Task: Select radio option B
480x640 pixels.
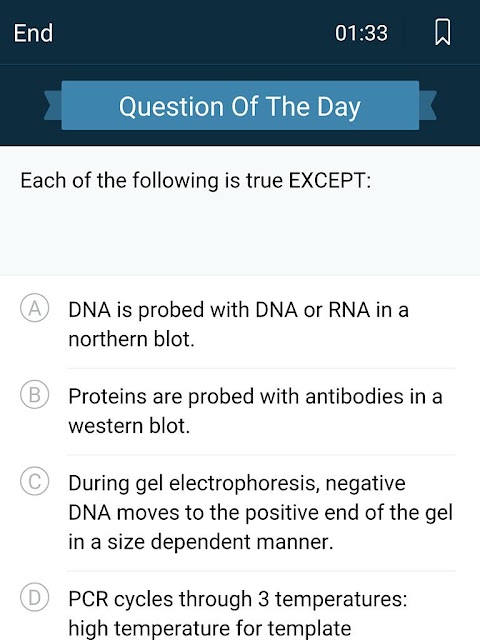Action: tap(35, 394)
